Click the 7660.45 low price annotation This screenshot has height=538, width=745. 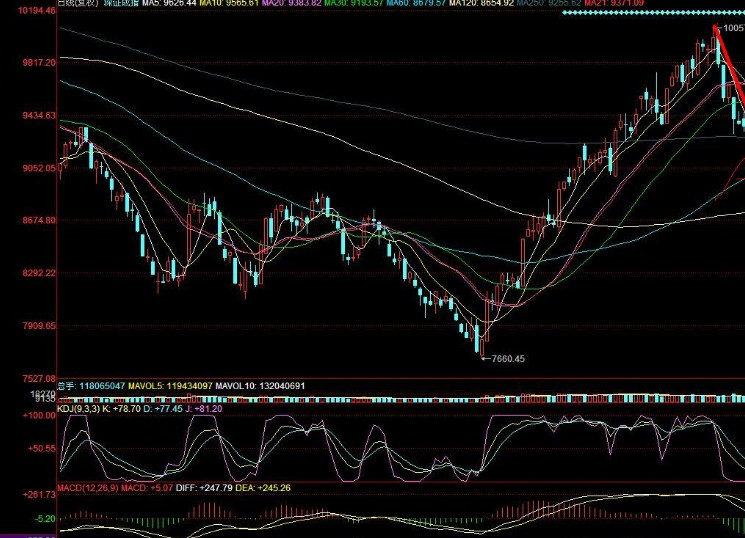[507, 359]
